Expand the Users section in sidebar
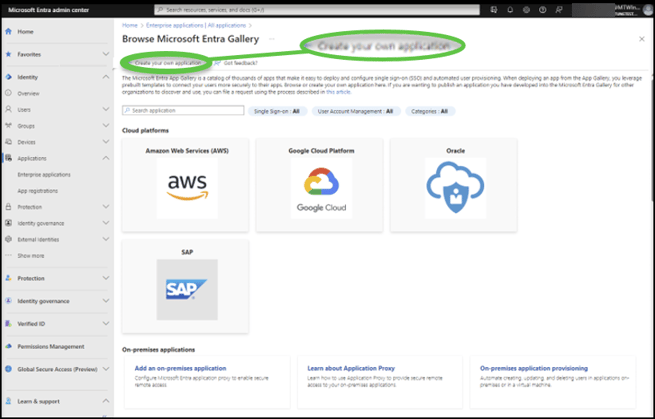 [106, 109]
